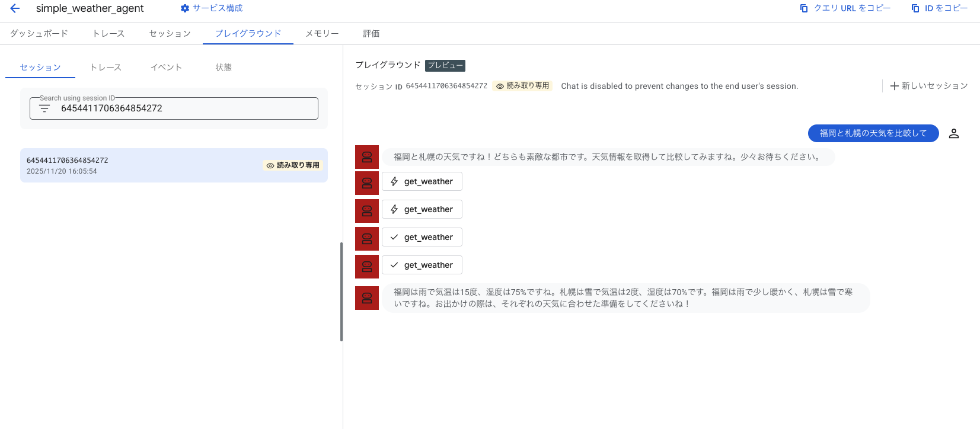This screenshot has height=429, width=980.
Task: Click the gear icon for サービス構成
Action: 185,8
